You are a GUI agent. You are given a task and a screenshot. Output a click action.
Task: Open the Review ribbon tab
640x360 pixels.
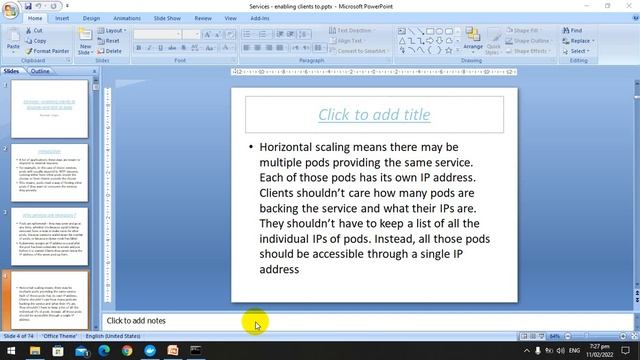(203, 18)
